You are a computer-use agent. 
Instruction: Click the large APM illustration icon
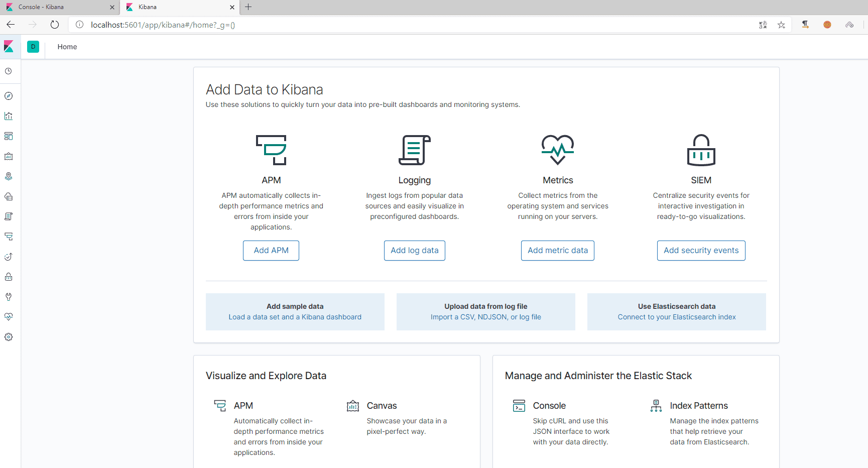click(x=271, y=150)
